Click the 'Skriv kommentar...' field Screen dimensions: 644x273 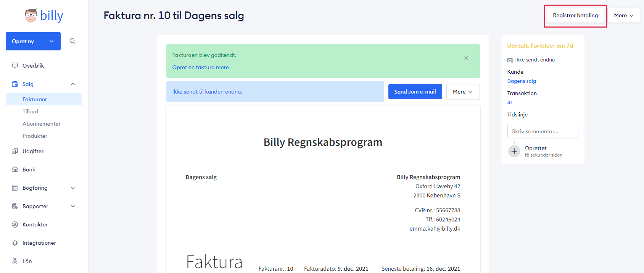coord(543,131)
